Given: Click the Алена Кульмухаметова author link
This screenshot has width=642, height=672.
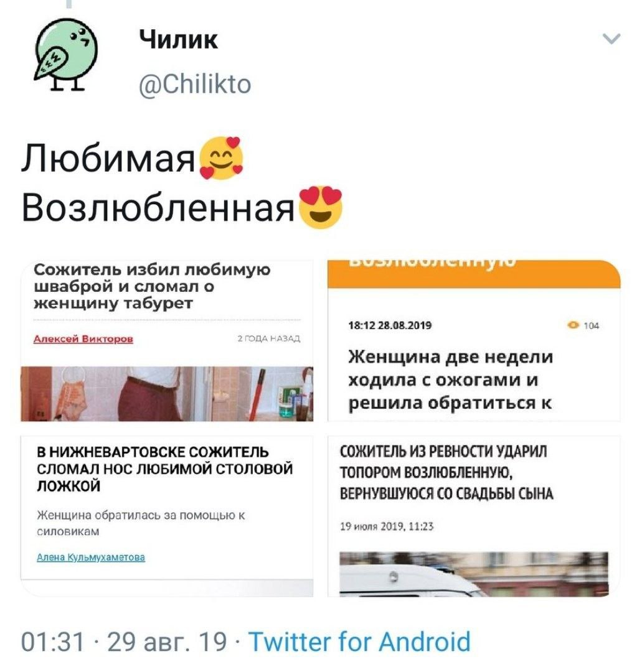Looking at the screenshot, I should click(x=91, y=557).
